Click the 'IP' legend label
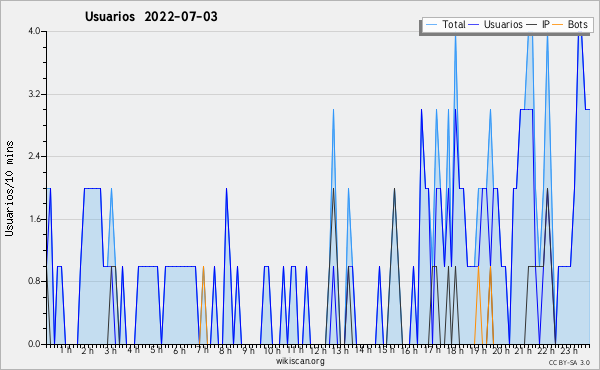 (x=546, y=24)
